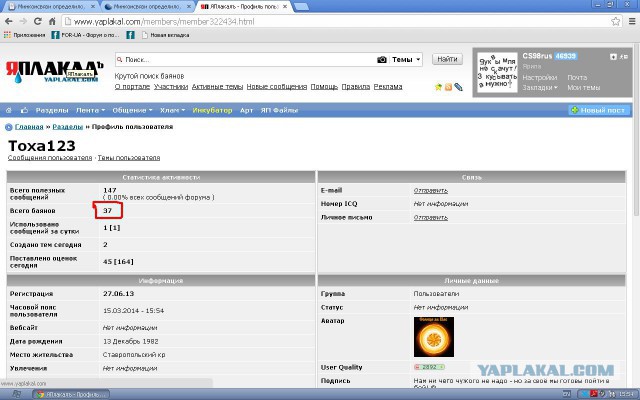
Task: Expand the Закладки dropdown in the user panel
Action: tap(540, 88)
